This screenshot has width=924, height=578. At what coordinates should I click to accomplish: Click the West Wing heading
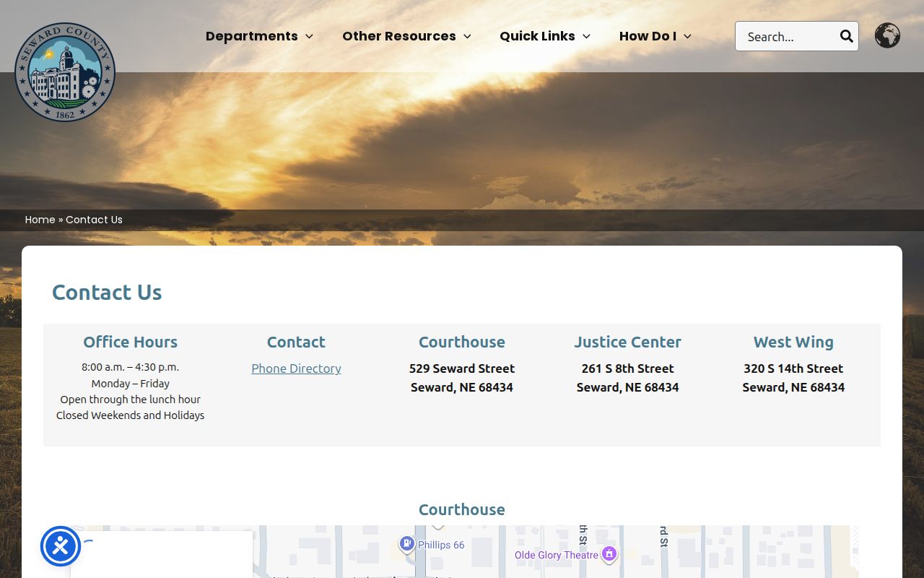(x=793, y=342)
